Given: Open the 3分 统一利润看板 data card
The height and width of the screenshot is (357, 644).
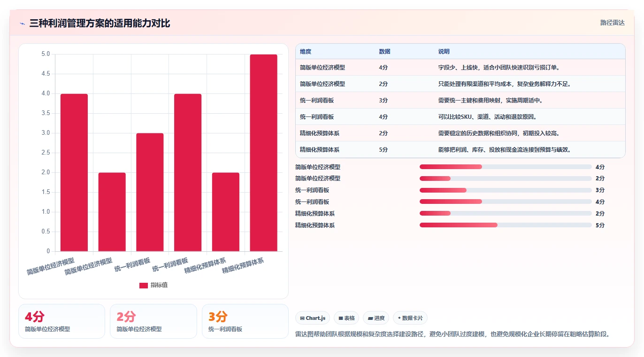Looking at the screenshot, I should pos(245,321).
